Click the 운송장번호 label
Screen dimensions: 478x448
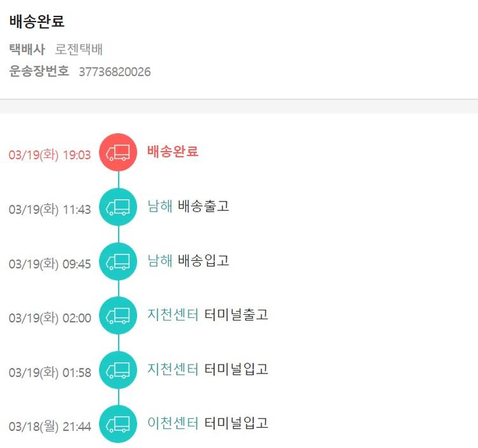[x=39, y=71]
